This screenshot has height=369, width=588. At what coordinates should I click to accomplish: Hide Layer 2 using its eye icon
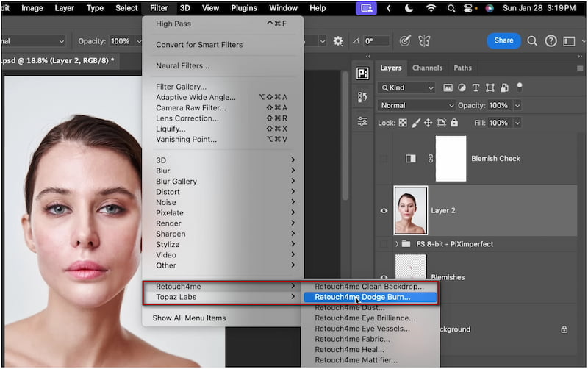[384, 211]
